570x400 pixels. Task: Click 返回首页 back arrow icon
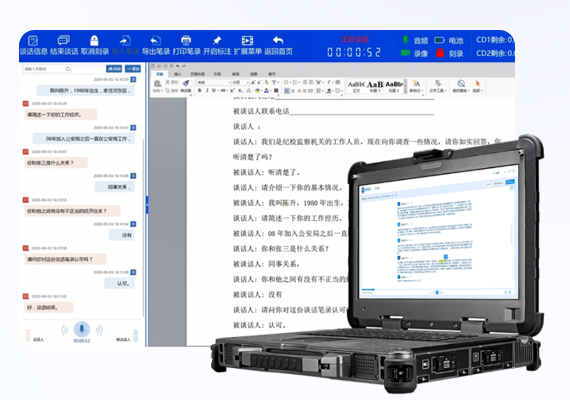point(278,40)
